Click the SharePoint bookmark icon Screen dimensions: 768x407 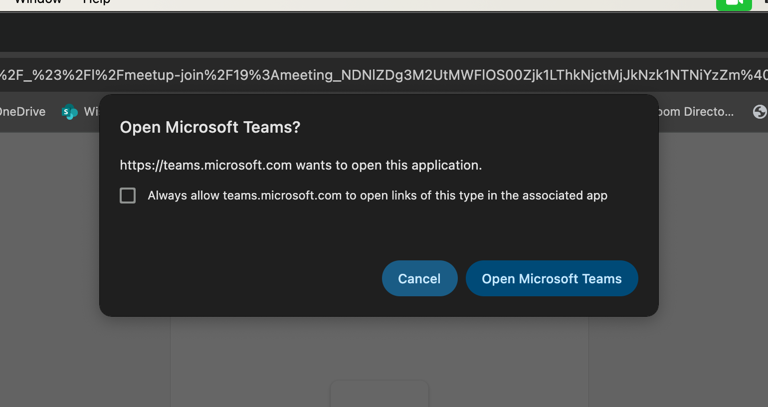point(69,112)
